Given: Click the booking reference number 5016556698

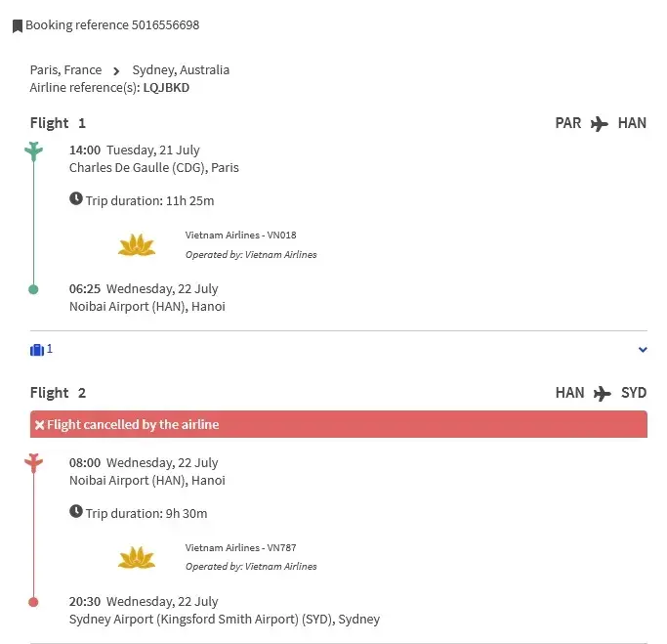Looking at the screenshot, I should coord(165,25).
